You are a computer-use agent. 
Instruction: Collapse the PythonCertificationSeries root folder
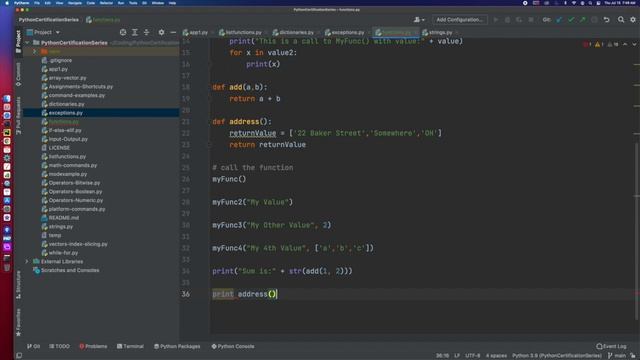27,43
